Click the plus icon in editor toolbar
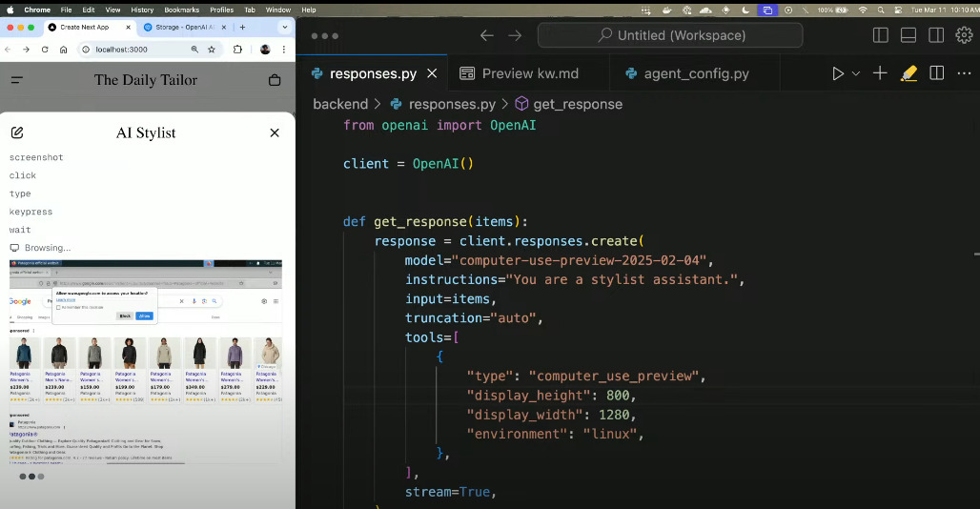Image resolution: width=980 pixels, height=509 pixels. [880, 73]
